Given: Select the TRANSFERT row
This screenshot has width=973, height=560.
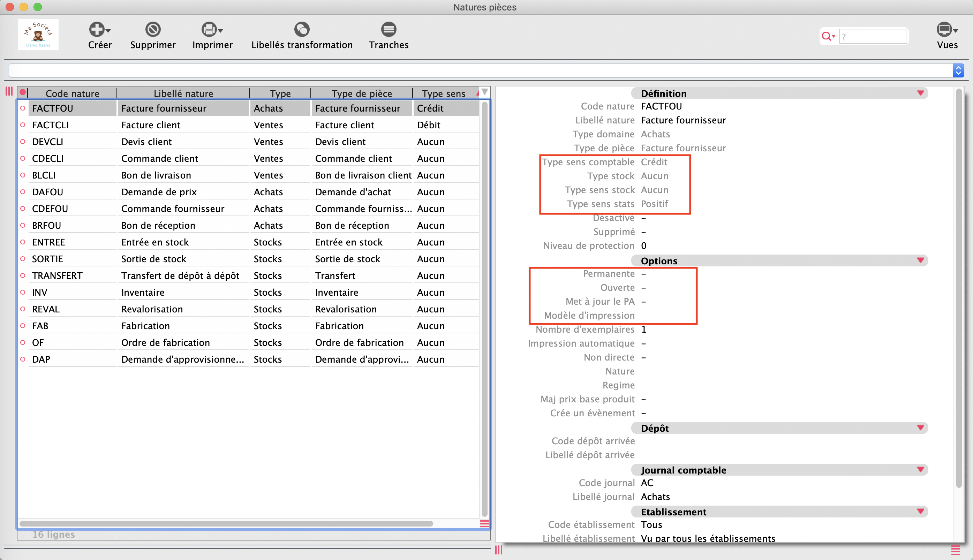Looking at the screenshot, I should click(254, 276).
